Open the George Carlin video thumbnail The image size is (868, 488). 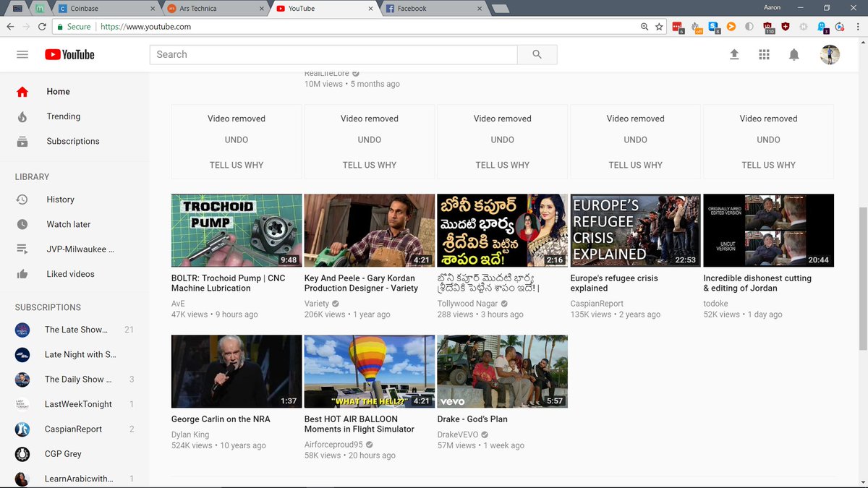tap(237, 372)
